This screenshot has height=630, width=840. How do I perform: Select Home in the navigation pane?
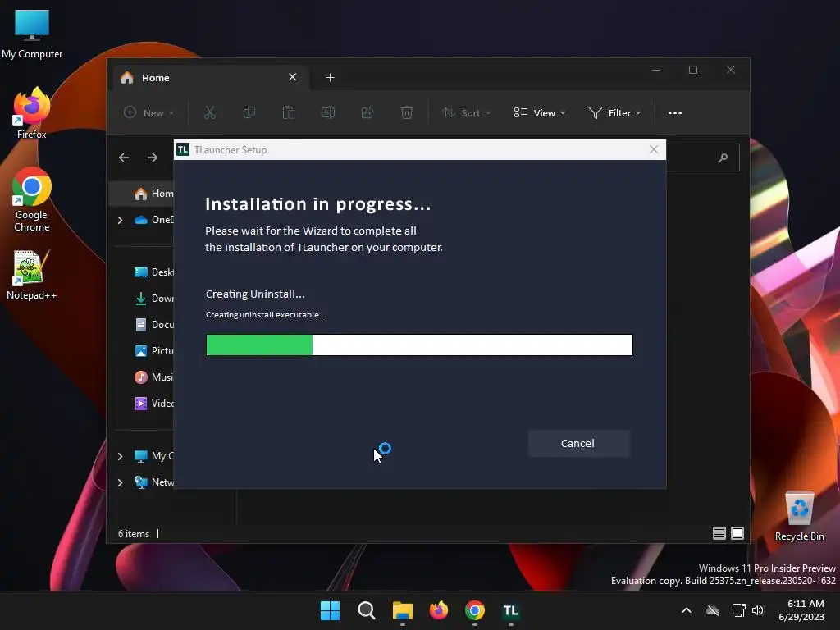(x=142, y=194)
